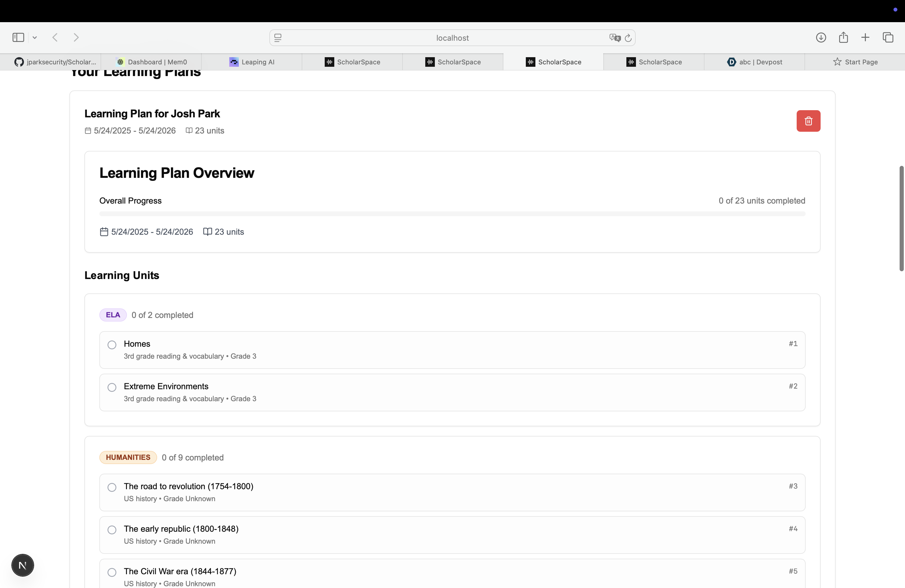Click the overall progress bar

(x=452, y=214)
